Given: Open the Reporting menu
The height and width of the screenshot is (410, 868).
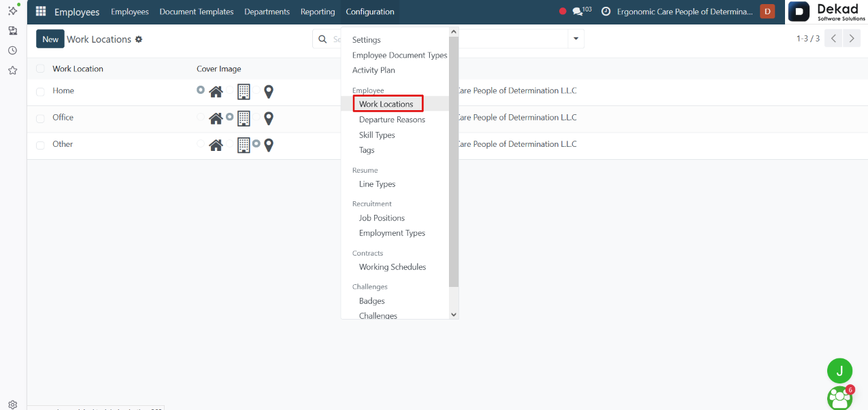Looking at the screenshot, I should pyautogui.click(x=318, y=12).
